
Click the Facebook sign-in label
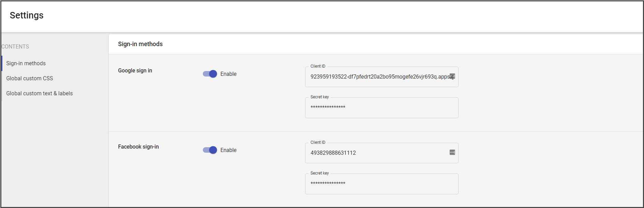coord(138,147)
